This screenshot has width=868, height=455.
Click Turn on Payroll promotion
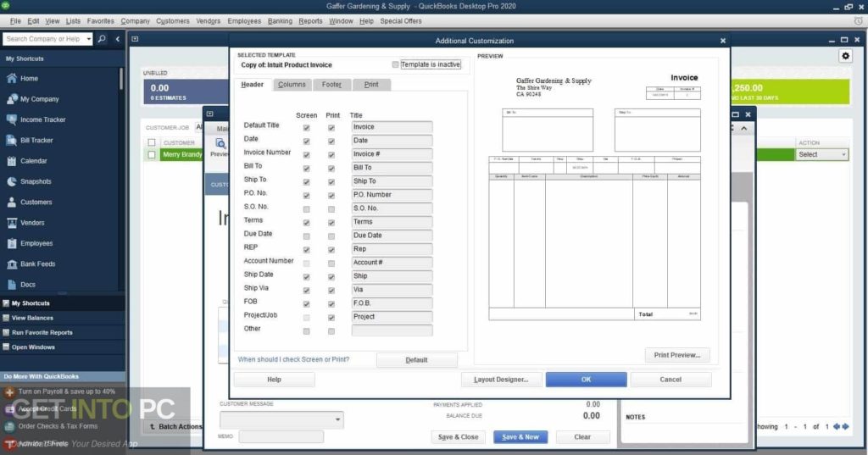click(66, 391)
